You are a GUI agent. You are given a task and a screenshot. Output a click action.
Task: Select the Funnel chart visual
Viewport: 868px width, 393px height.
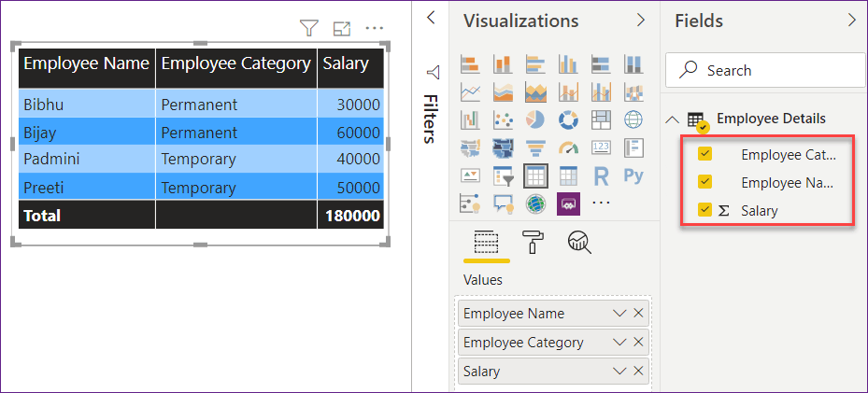point(535,147)
